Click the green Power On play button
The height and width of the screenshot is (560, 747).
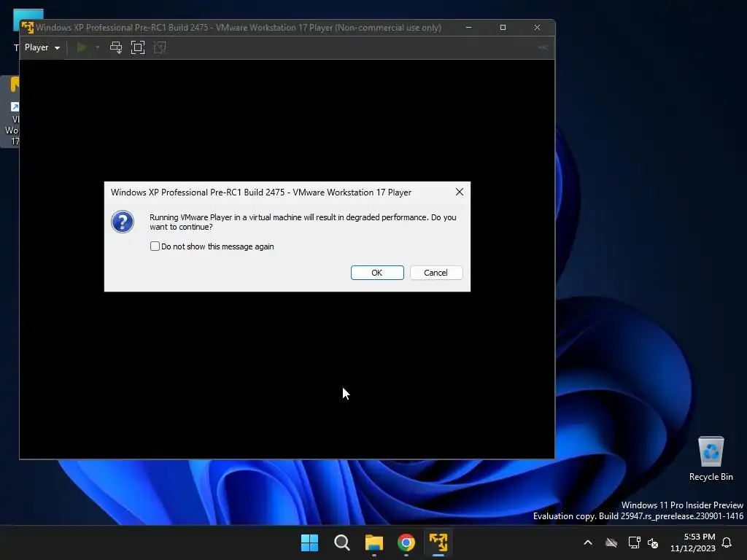click(x=82, y=47)
